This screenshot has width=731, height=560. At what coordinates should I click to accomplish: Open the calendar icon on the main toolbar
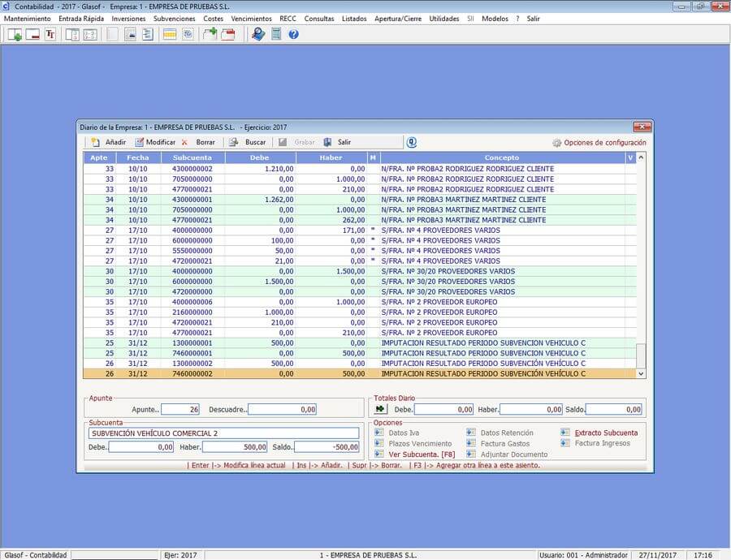point(171,36)
